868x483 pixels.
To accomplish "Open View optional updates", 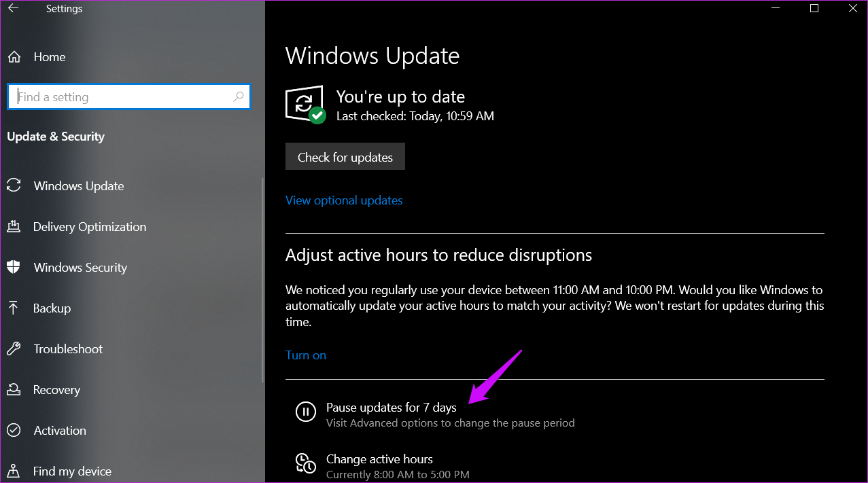I will pyautogui.click(x=344, y=200).
